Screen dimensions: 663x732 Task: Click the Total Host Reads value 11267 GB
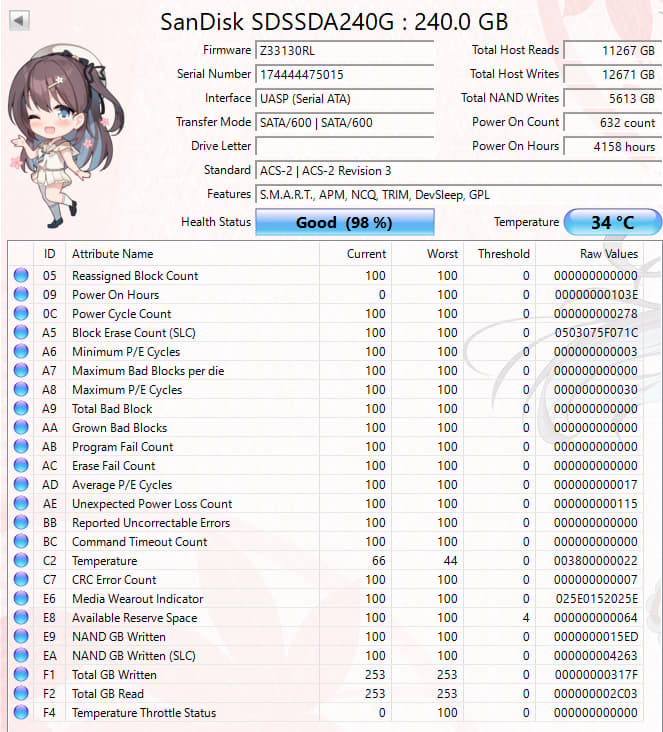[613, 50]
